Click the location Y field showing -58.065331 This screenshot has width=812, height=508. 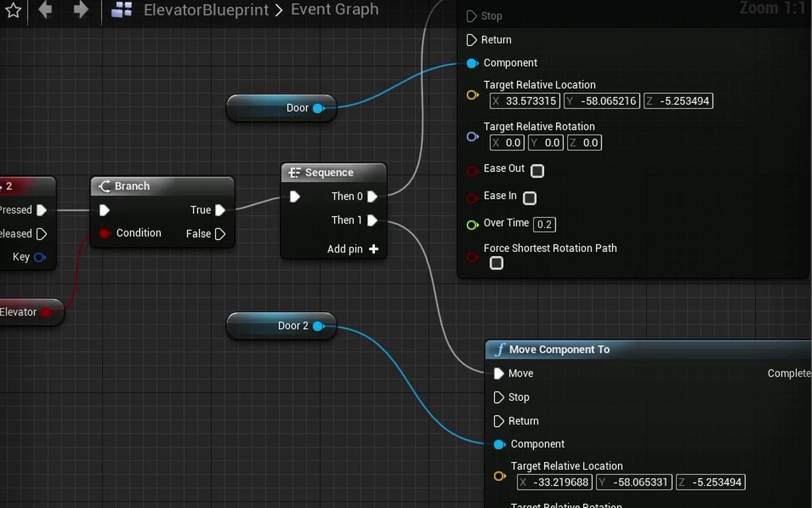click(633, 482)
